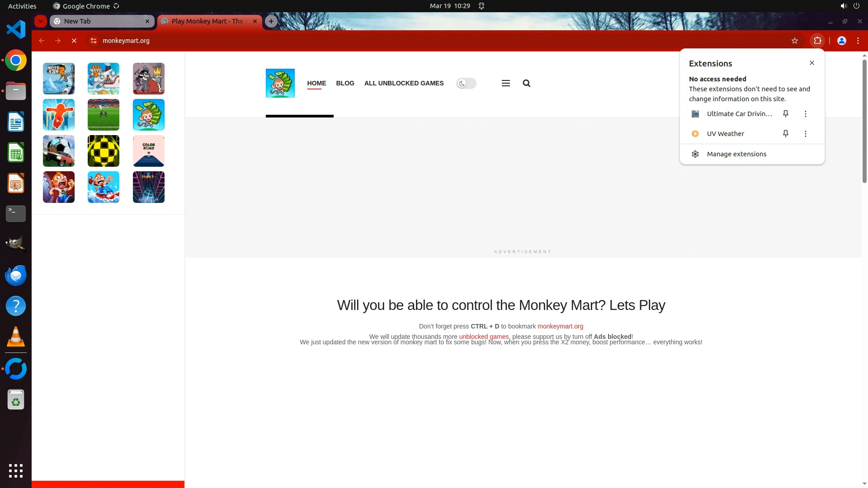The height and width of the screenshot is (488, 868).
Task: Bookmark this page with star icon
Action: click(795, 41)
